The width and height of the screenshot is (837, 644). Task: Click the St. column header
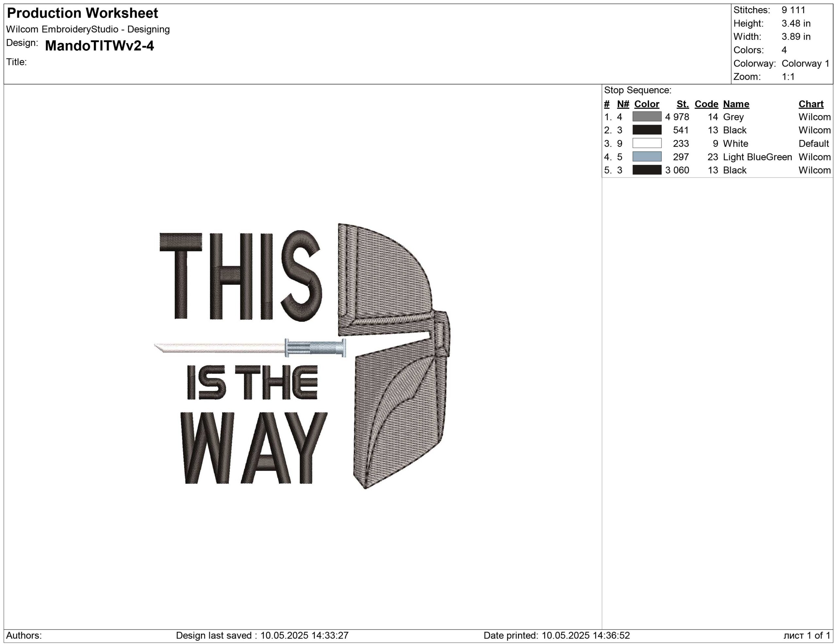(x=682, y=104)
